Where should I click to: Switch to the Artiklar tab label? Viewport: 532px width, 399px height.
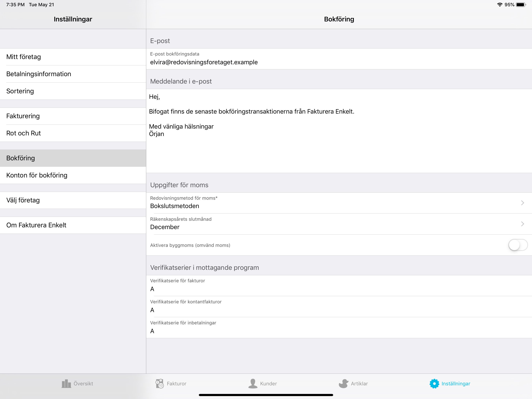tap(359, 384)
